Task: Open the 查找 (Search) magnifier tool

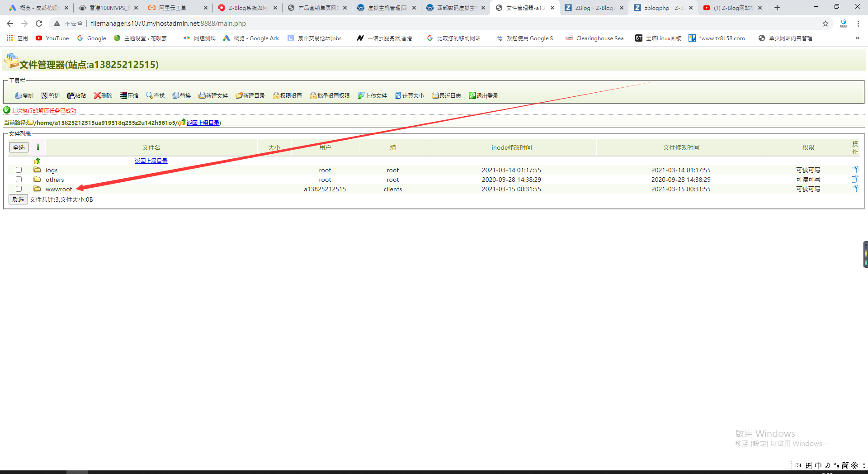Action: point(149,95)
